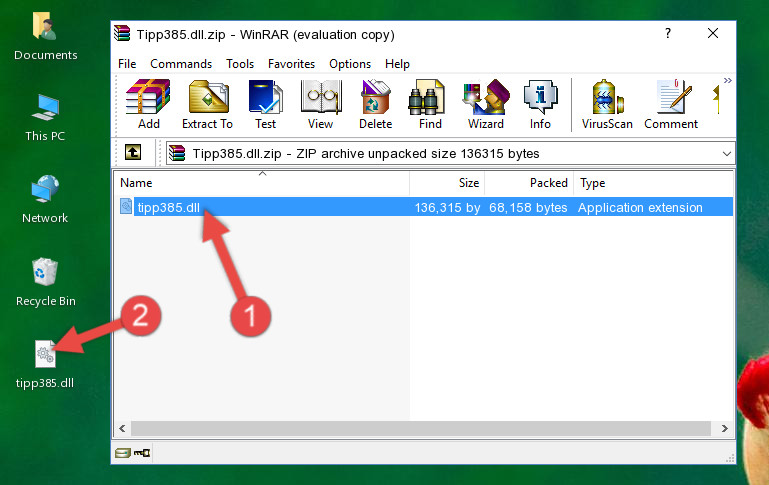Click the drive icon in status bar

(123, 453)
